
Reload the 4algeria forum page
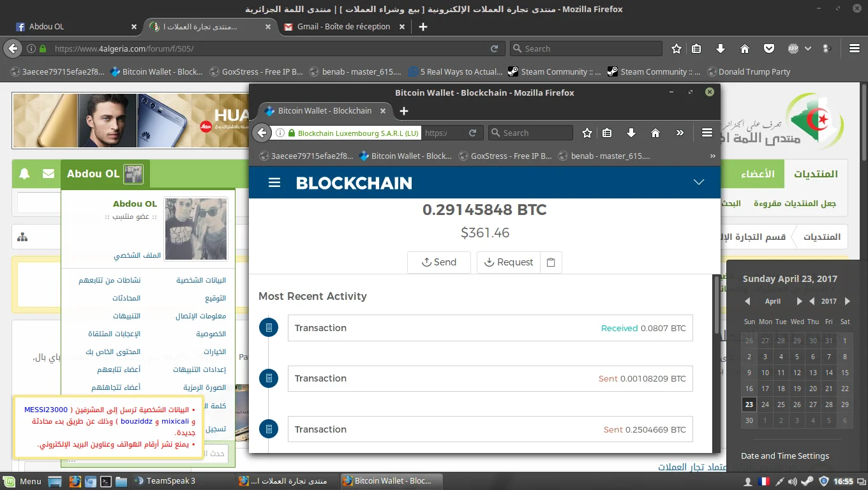point(494,48)
